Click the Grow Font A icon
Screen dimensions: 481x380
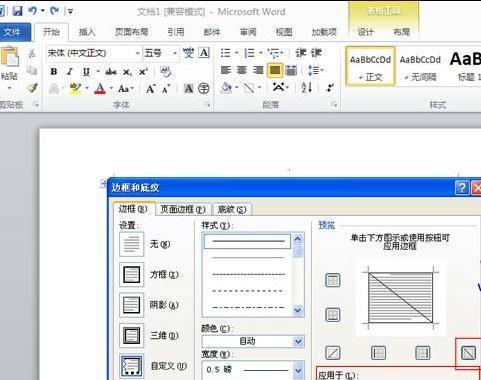(x=150, y=89)
